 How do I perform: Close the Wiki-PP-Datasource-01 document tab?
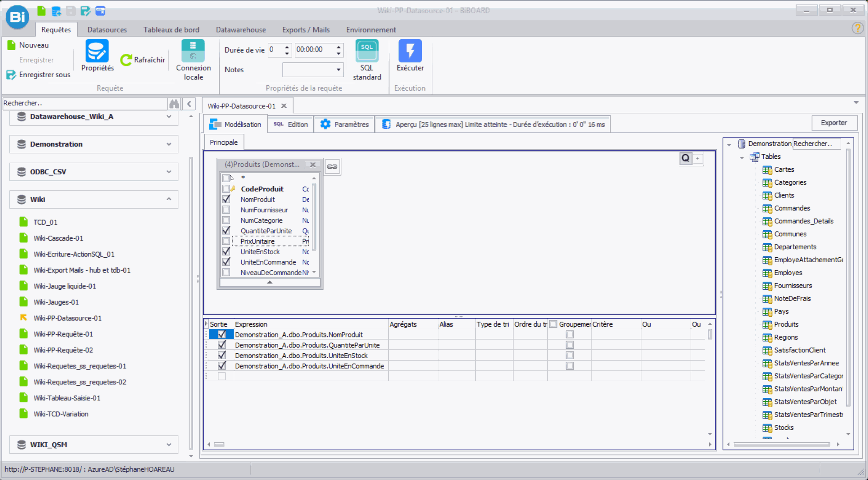point(284,106)
